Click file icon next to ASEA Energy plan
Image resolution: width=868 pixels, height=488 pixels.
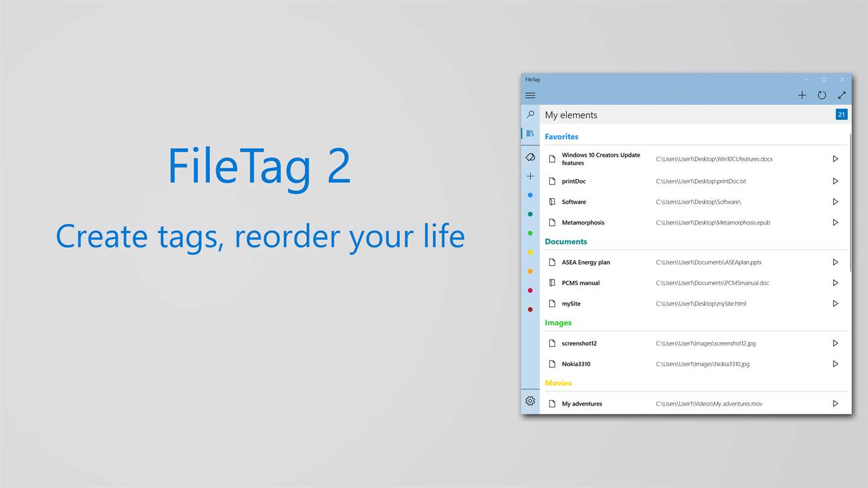coord(552,262)
